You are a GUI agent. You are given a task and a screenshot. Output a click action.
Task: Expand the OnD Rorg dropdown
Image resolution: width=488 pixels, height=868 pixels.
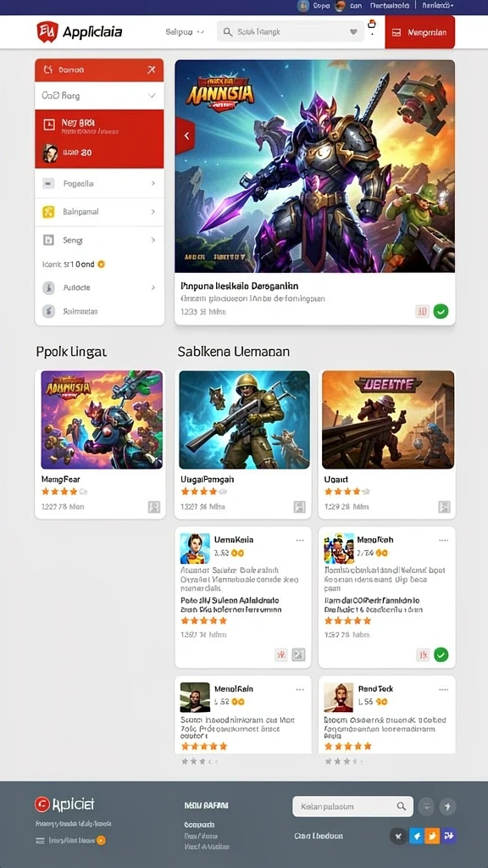(100, 96)
